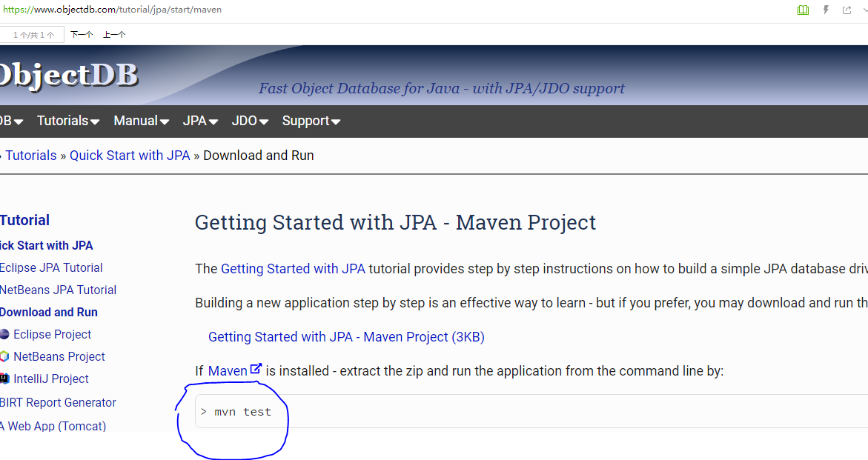Screen dimensions: 868x460
Task: Focus the find-in-page search box
Action: pos(32,35)
